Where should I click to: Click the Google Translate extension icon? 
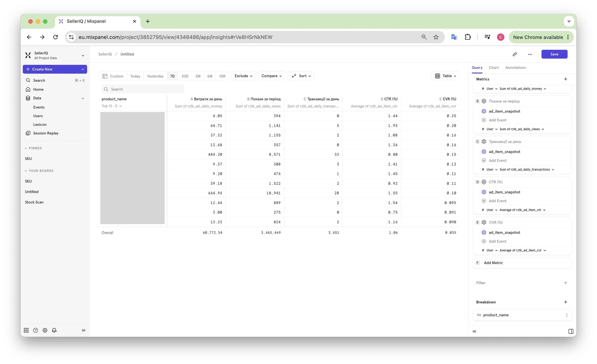pyautogui.click(x=454, y=37)
